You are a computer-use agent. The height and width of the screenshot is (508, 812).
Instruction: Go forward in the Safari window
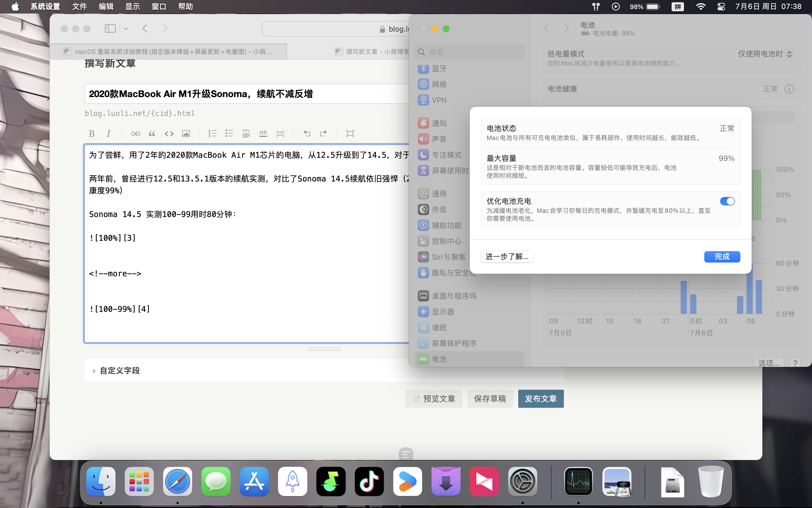pyautogui.click(x=164, y=29)
